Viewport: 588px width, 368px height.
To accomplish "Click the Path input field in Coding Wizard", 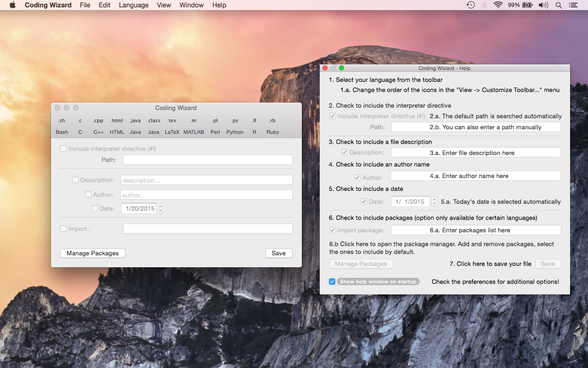I will (x=208, y=160).
